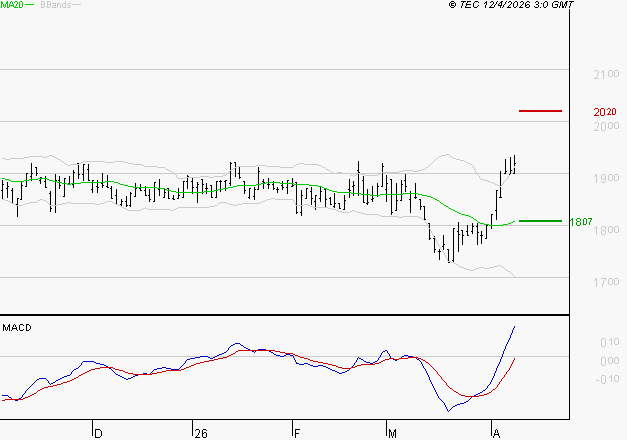Image resolution: width=627 pixels, height=440 pixels.
Task: Click green support line near 1807
Action: click(540, 220)
